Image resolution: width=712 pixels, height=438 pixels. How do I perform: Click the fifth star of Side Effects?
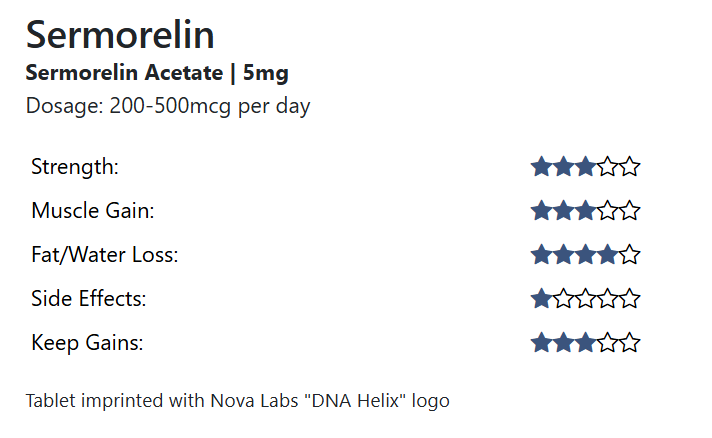tap(629, 299)
